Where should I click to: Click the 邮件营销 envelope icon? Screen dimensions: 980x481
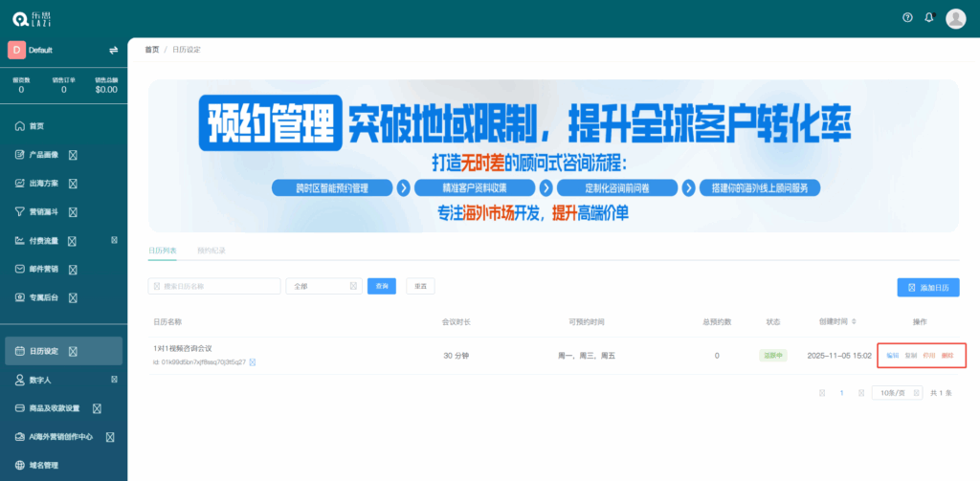tap(19, 269)
